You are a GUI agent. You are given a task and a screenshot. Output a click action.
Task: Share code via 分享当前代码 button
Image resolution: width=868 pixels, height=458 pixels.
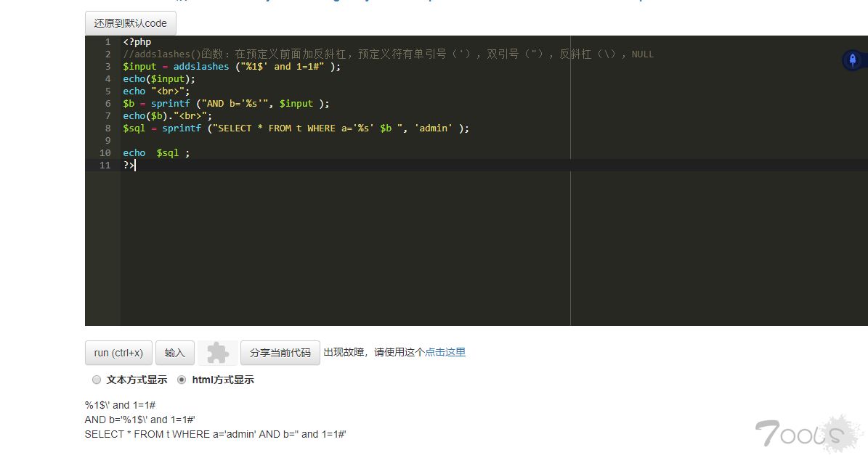[280, 353]
